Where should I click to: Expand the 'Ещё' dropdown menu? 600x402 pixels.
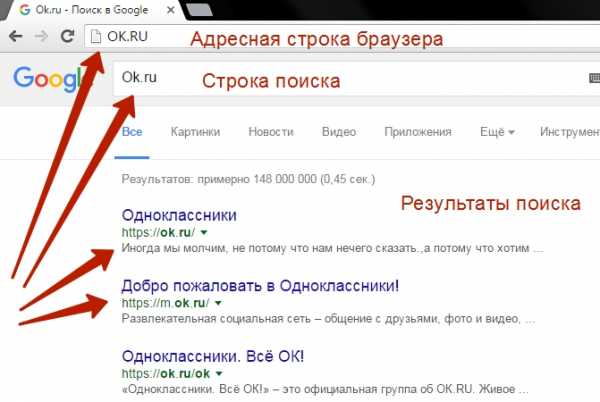(x=497, y=132)
